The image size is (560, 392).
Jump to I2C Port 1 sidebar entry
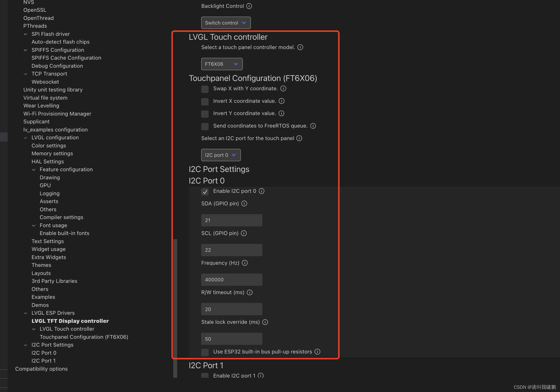(x=43, y=361)
